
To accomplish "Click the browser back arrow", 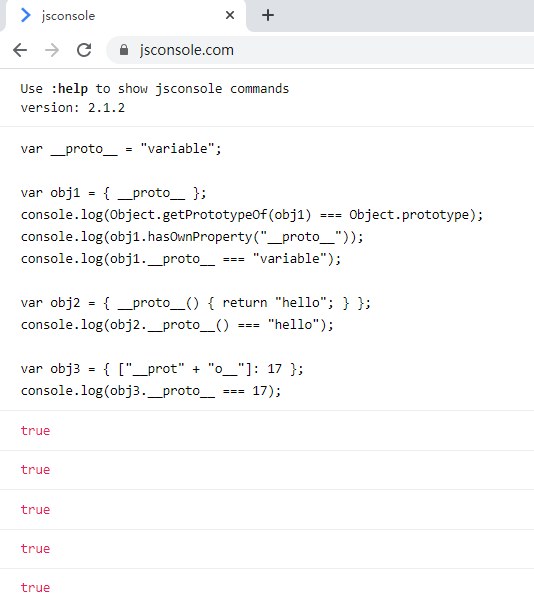I will [20, 50].
